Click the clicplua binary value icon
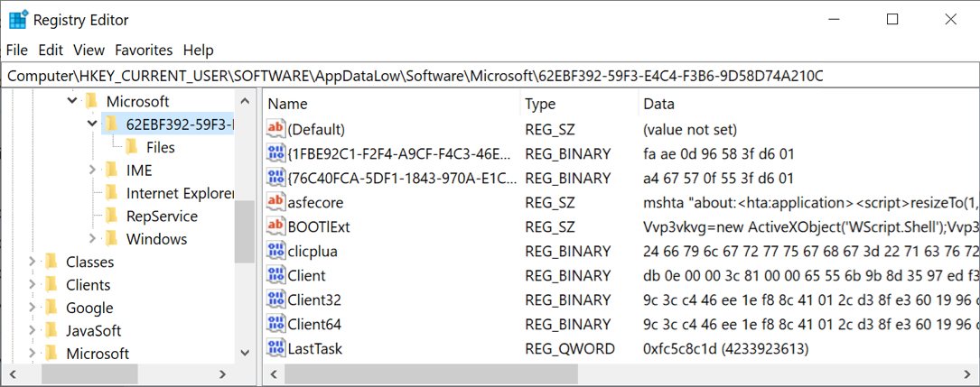The height and width of the screenshot is (387, 980). pyautogui.click(x=275, y=251)
